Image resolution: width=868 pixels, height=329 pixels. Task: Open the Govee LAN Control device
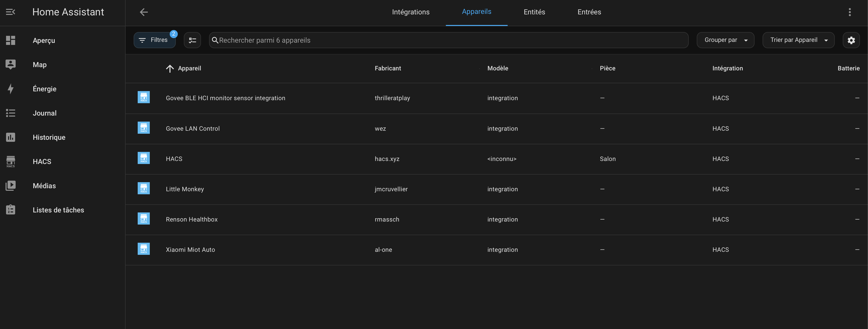pos(193,128)
